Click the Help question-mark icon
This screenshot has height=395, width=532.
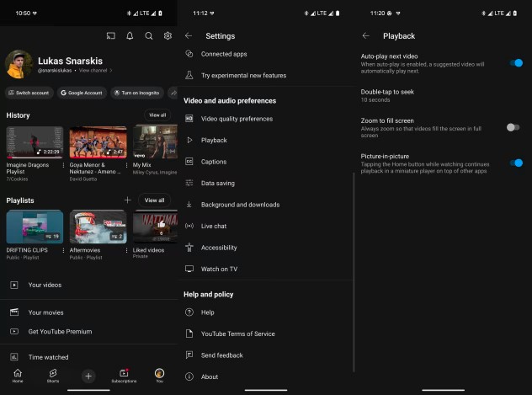[x=189, y=312]
